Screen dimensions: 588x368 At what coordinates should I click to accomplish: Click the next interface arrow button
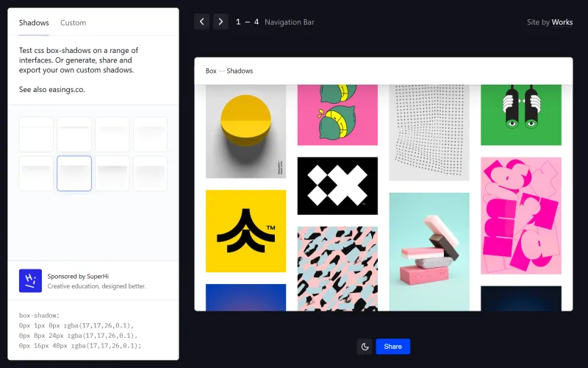click(220, 22)
